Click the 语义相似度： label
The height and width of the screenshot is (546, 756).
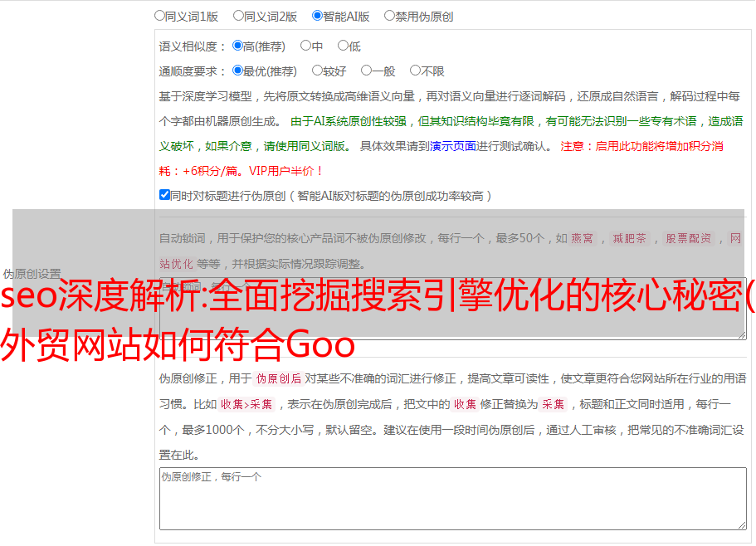click(x=193, y=46)
